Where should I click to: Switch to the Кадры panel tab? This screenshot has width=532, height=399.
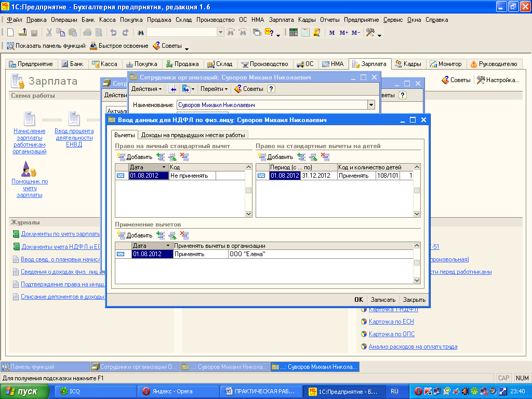408,64
